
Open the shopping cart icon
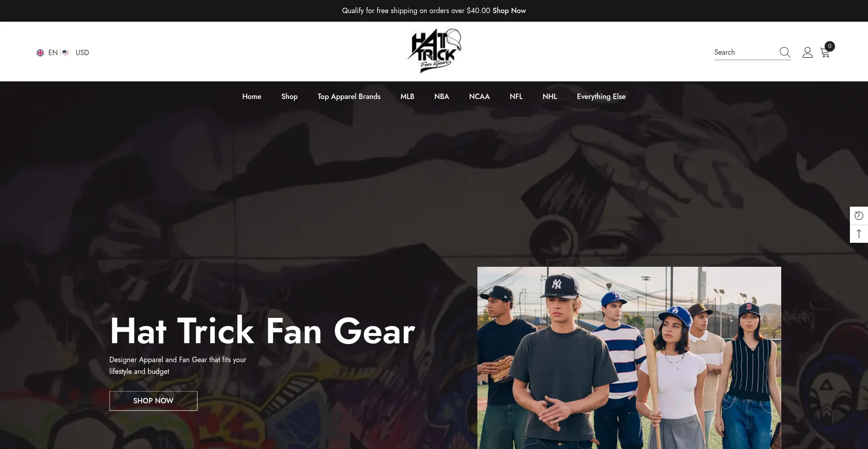(x=825, y=52)
